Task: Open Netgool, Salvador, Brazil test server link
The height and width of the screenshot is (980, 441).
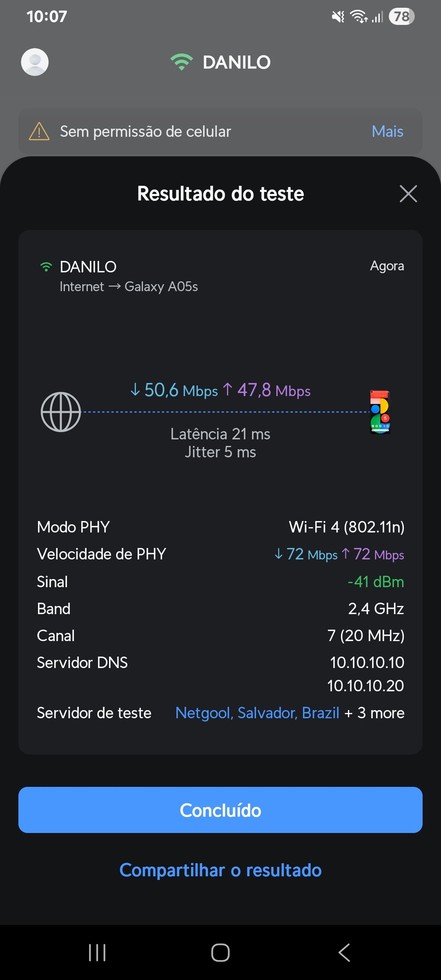Action: (x=257, y=713)
